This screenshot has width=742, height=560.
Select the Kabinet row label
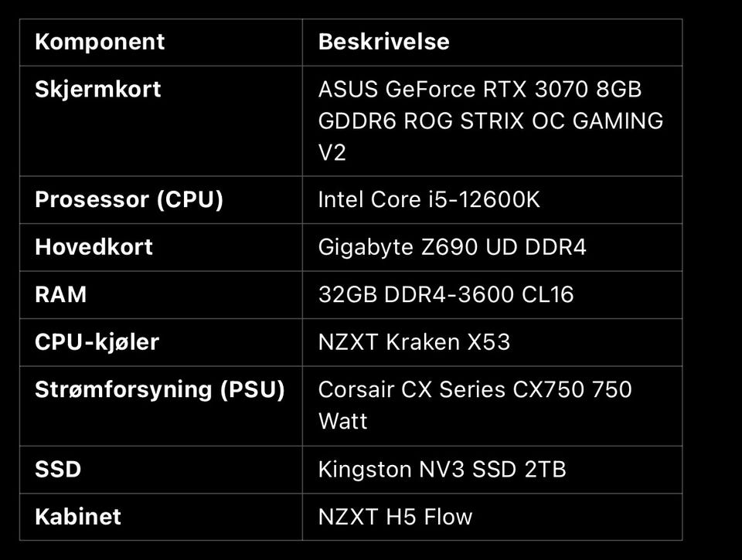[x=78, y=516]
